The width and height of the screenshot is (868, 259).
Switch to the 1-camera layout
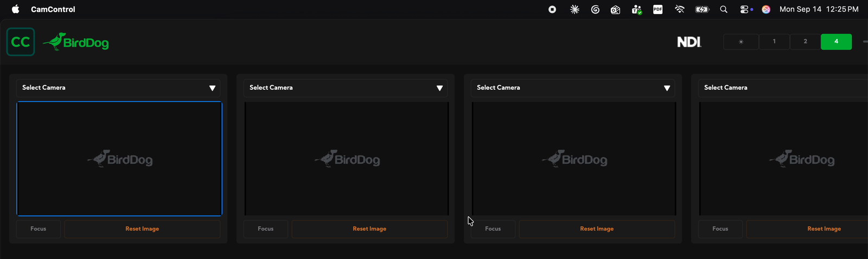pyautogui.click(x=774, y=42)
